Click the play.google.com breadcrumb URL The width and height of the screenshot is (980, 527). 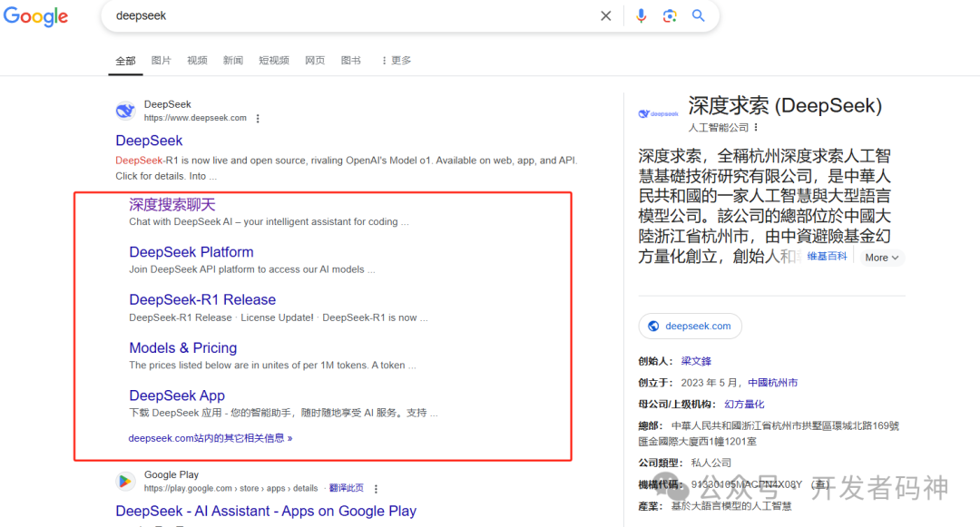click(230, 488)
